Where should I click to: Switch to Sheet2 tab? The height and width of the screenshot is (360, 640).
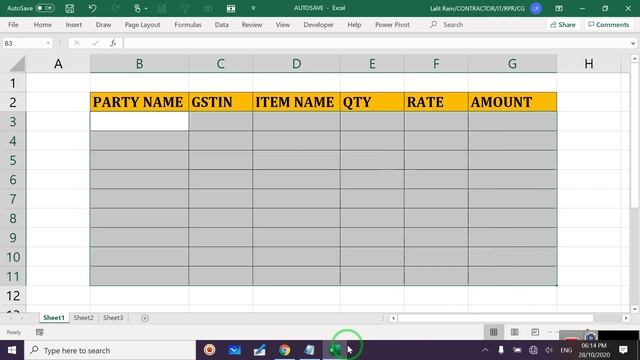(x=83, y=318)
